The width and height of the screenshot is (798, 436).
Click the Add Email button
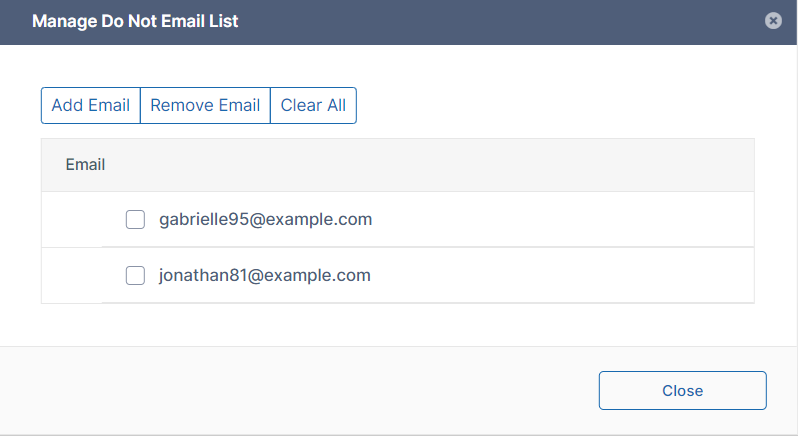click(x=91, y=105)
